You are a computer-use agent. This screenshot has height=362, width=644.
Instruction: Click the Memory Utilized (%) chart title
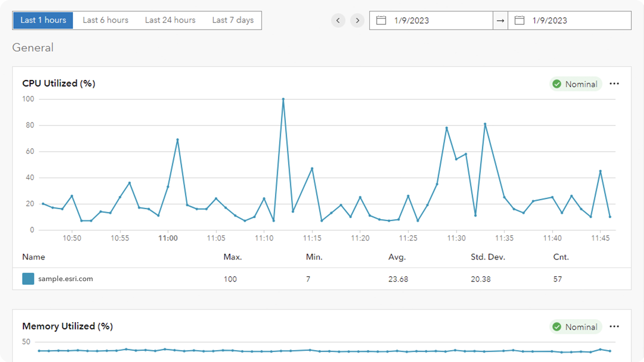coord(67,326)
